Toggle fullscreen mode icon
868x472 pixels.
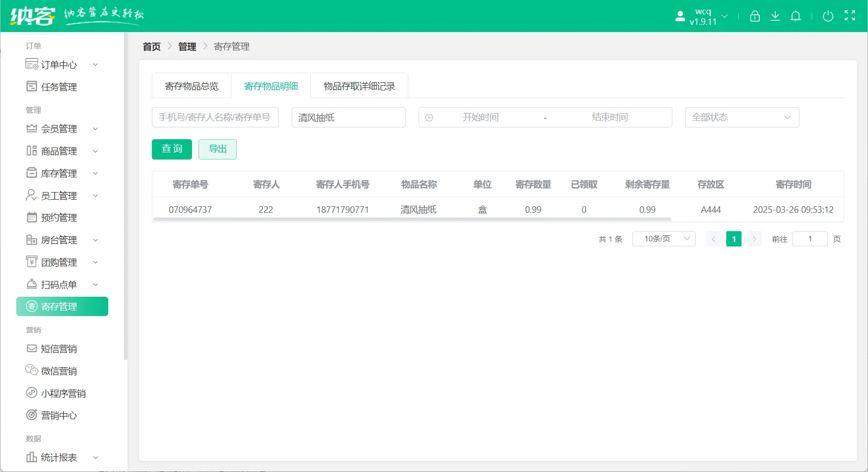(x=850, y=16)
